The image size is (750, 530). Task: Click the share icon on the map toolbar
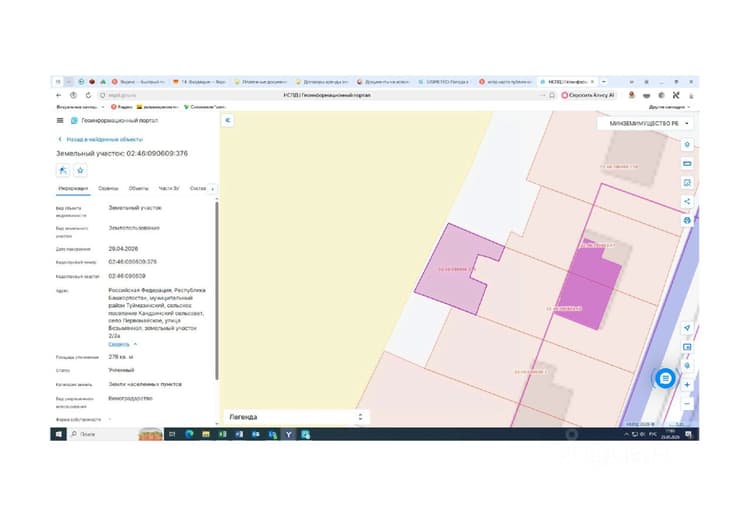[x=687, y=201]
